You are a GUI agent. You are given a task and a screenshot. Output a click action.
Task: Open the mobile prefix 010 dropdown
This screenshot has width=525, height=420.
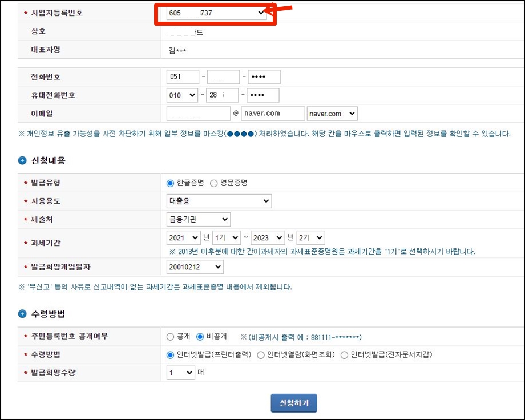pos(183,95)
